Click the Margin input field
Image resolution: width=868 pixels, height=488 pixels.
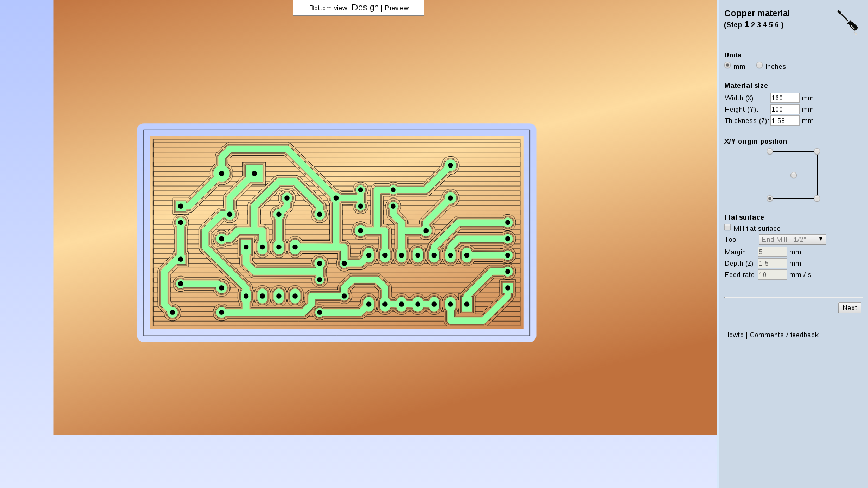pos(773,252)
